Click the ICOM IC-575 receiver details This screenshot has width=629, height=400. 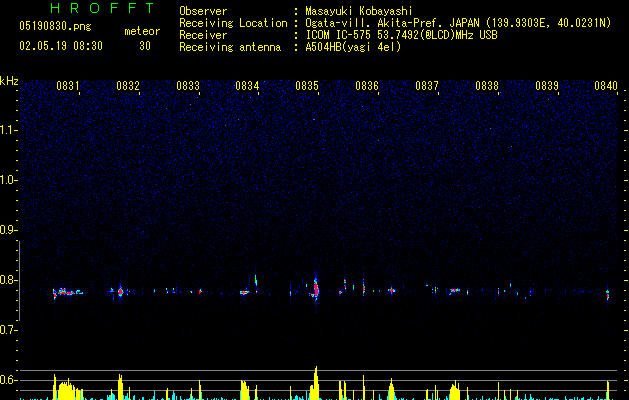click(401, 35)
